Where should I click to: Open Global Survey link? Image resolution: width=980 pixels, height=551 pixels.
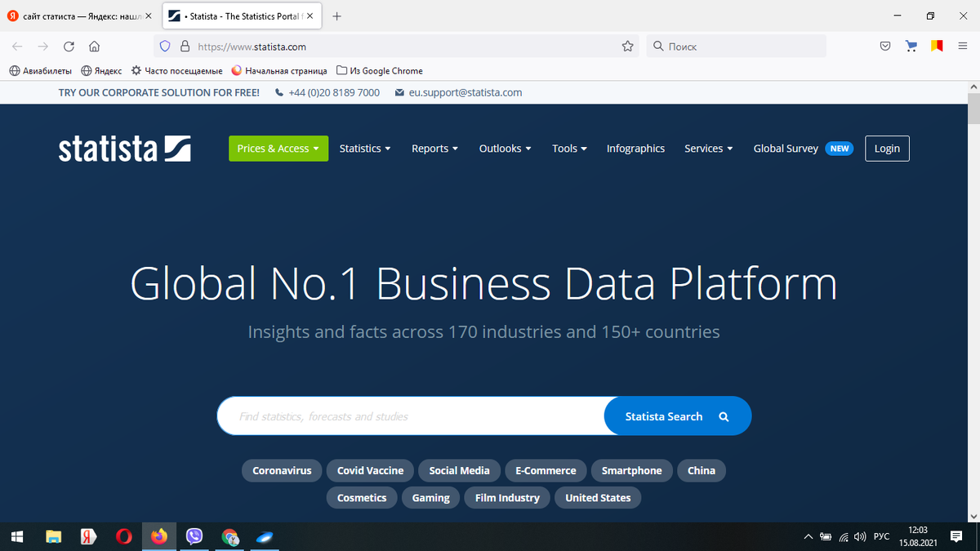(786, 149)
